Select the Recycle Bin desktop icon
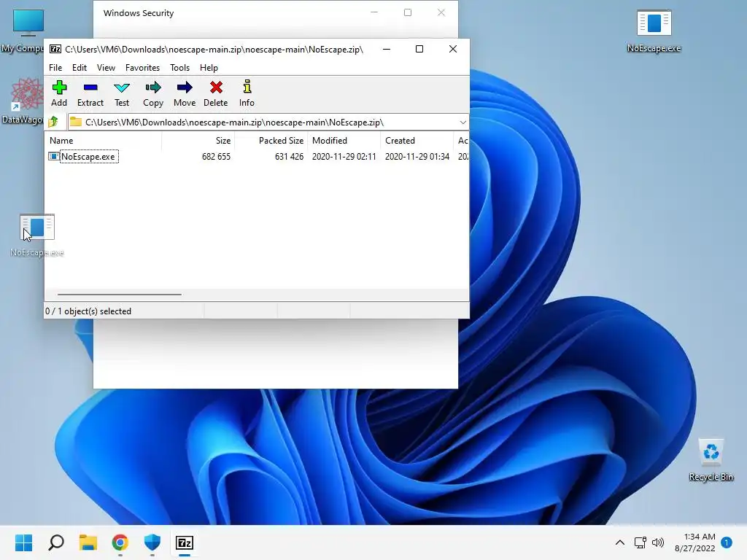 pos(711,460)
